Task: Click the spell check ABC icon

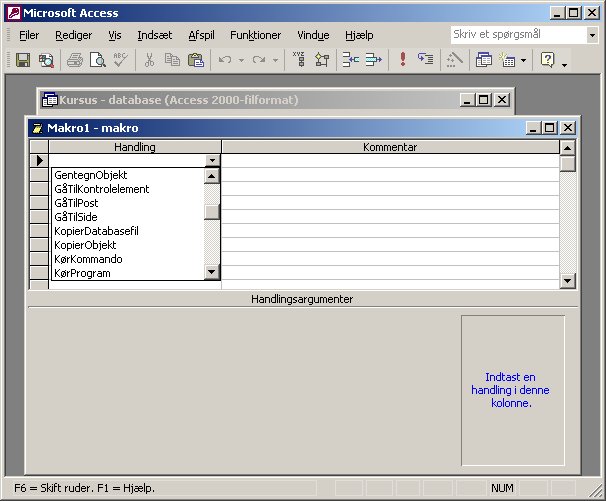Action: [120, 60]
